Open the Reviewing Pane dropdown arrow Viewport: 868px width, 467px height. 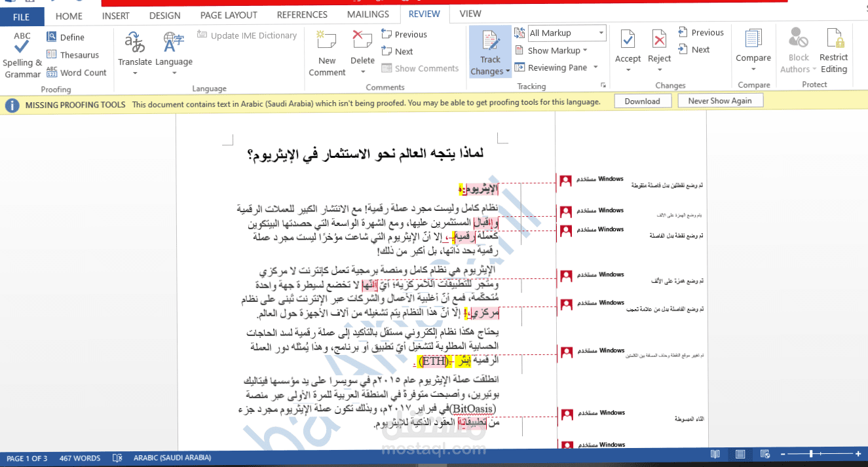click(595, 67)
